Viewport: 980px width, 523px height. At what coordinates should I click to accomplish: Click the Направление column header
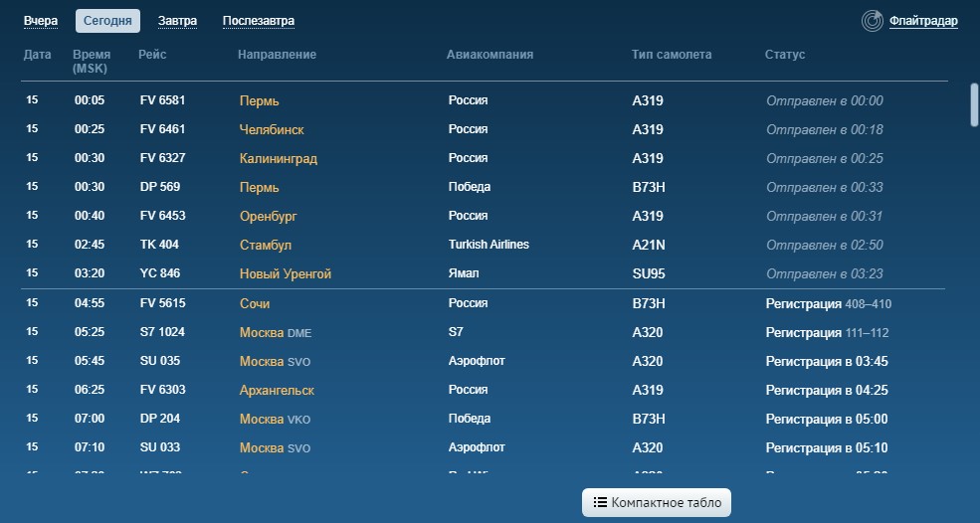(277, 55)
